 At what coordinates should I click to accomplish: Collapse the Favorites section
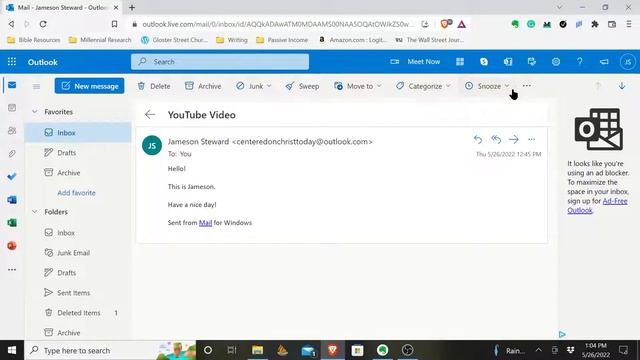(35, 111)
